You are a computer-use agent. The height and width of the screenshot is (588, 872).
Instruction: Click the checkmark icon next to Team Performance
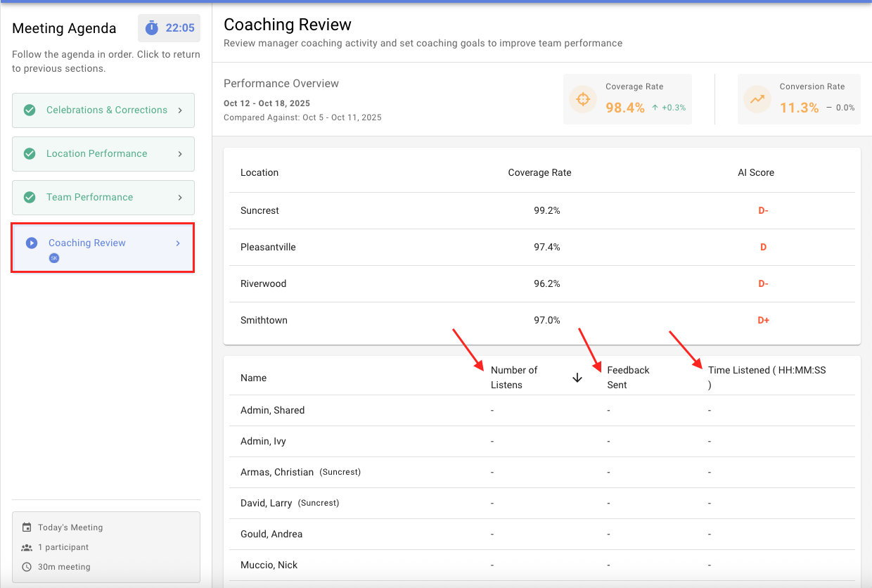click(x=30, y=197)
